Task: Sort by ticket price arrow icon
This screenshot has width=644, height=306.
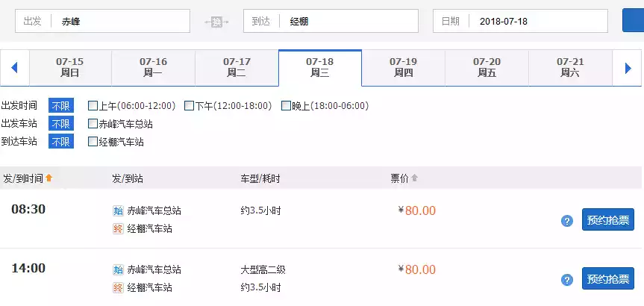Action: (415, 178)
